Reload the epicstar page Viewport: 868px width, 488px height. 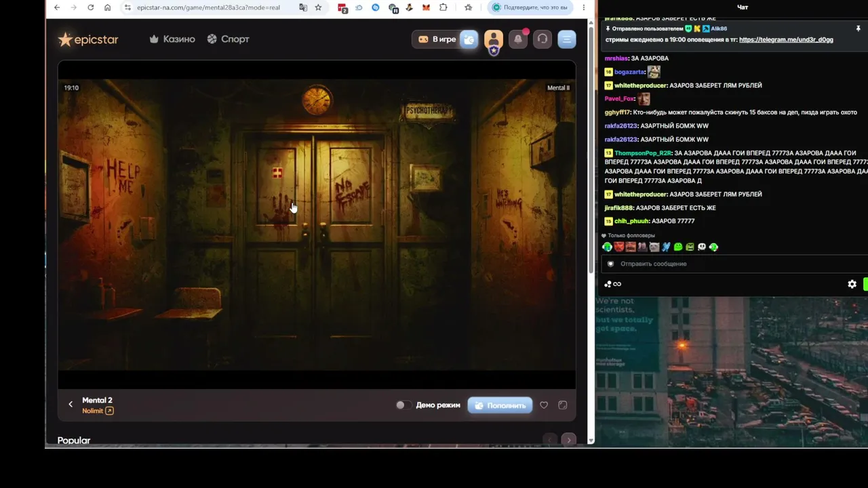click(x=91, y=7)
